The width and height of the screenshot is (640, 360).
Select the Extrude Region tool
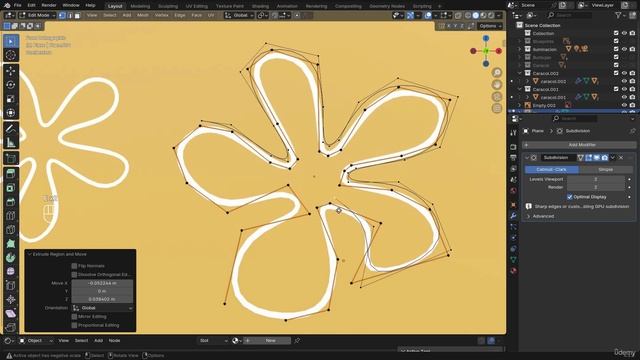11,173
